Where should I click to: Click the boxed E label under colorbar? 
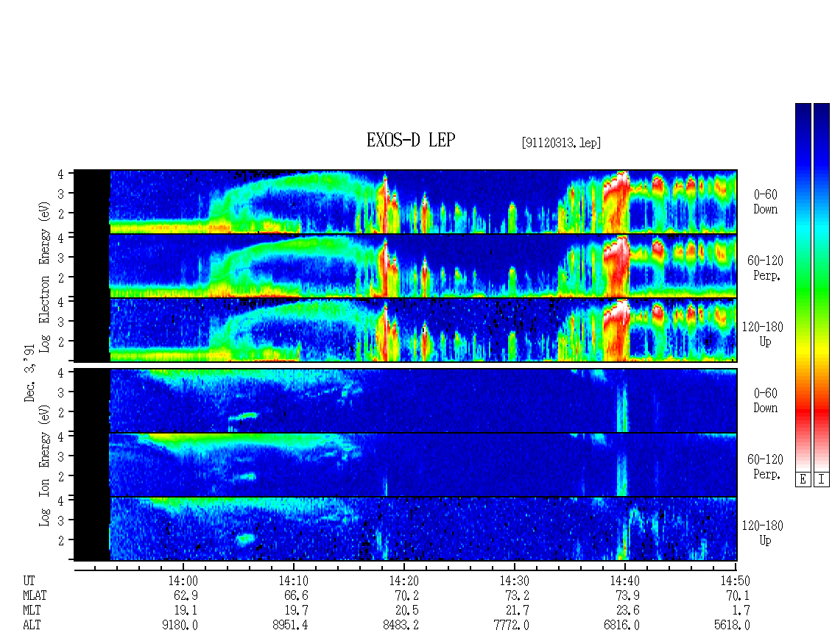point(803,480)
